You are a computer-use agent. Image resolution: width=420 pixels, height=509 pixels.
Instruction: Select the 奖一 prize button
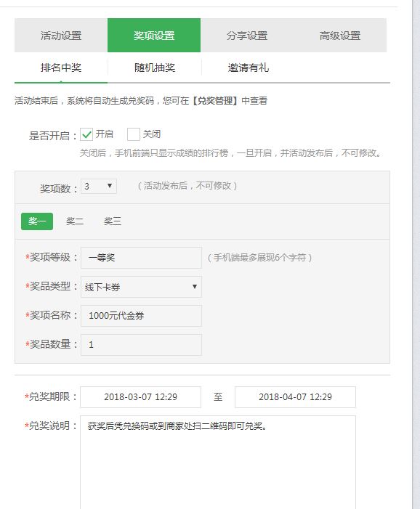point(37,221)
